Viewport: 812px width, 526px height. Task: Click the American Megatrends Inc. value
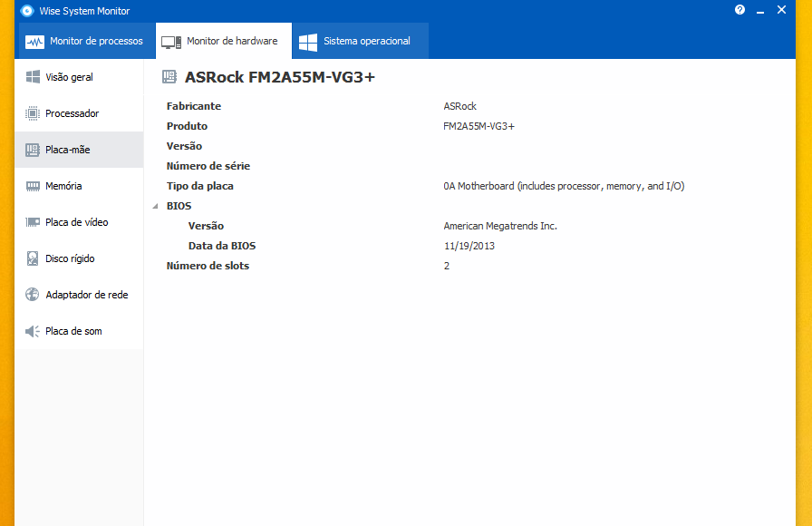point(500,226)
